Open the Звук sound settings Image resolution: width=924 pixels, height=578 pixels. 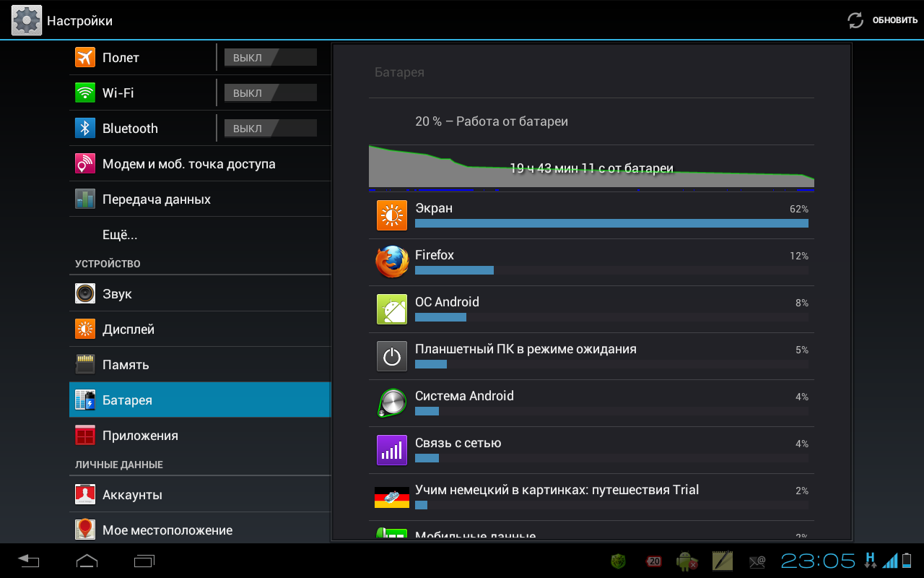200,293
